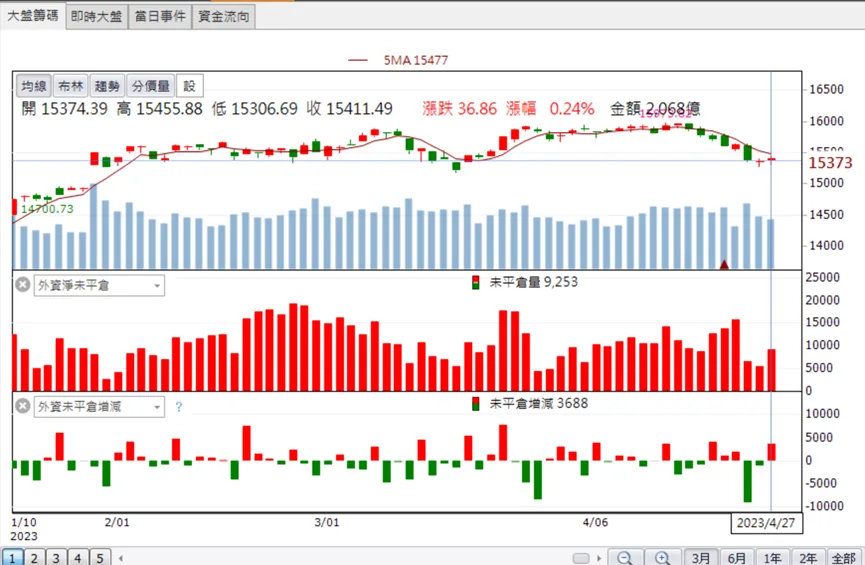Close the 外資淨未平倉 sub-chart
This screenshot has height=565, width=865.
(x=23, y=285)
